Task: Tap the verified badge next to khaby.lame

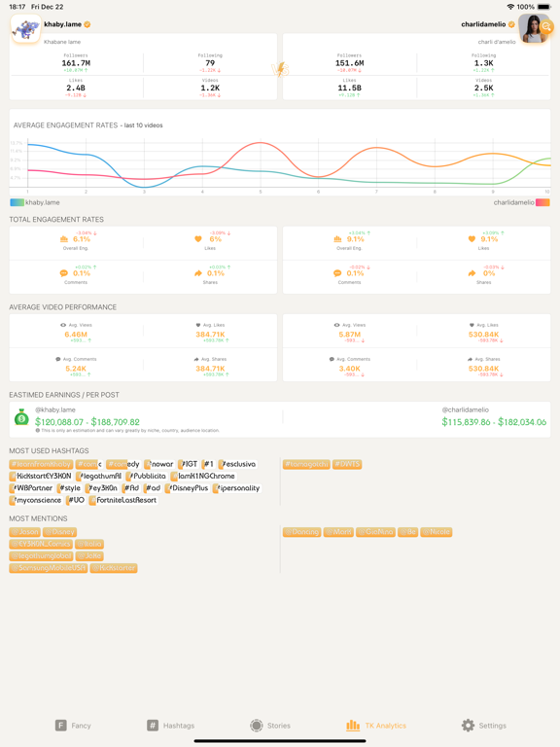Action: (x=87, y=24)
